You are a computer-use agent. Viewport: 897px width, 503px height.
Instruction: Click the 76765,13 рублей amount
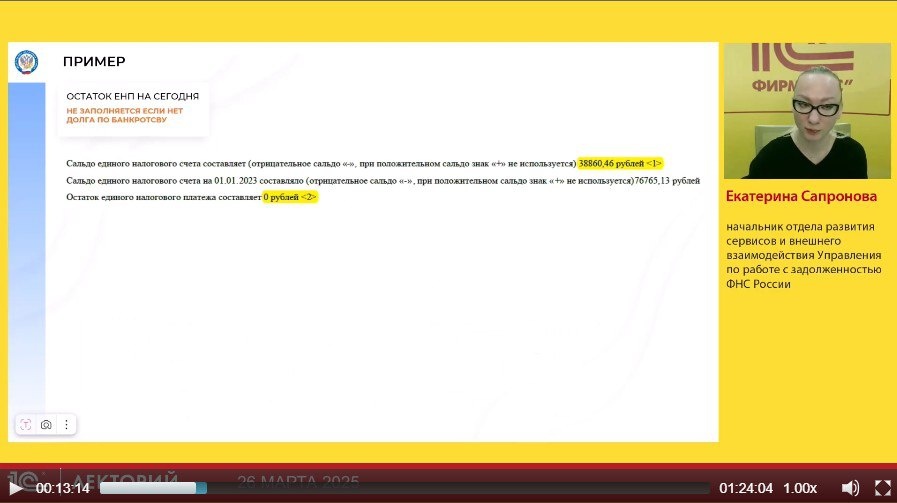(x=667, y=180)
